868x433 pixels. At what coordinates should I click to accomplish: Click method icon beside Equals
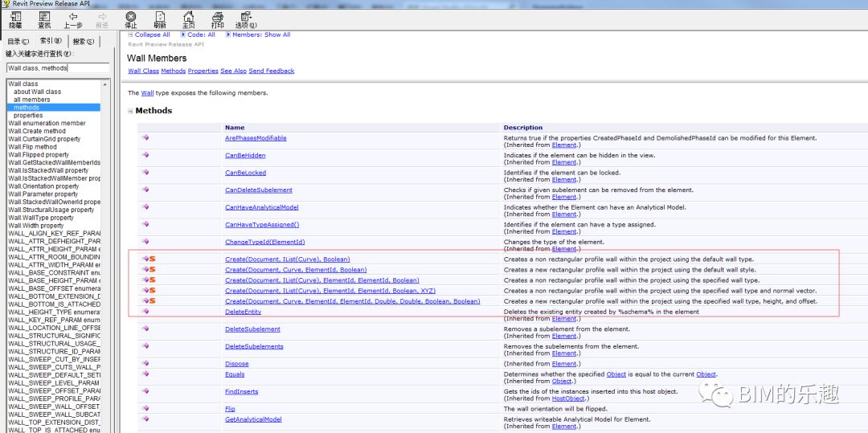[x=145, y=374]
